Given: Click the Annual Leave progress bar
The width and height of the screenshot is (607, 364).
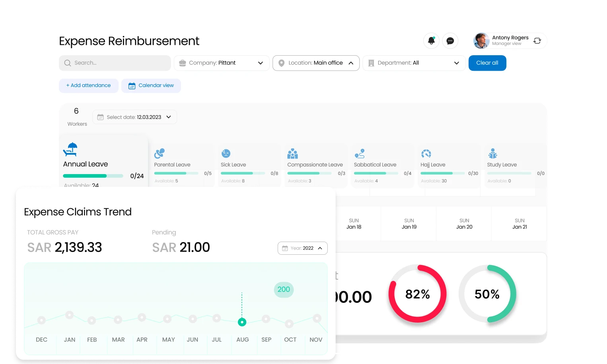Looking at the screenshot, I should tap(93, 176).
